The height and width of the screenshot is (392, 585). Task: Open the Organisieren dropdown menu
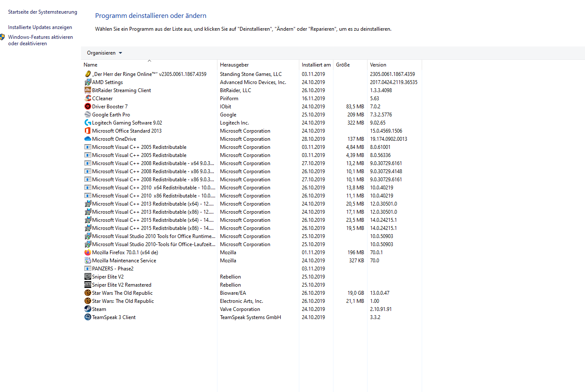click(104, 53)
